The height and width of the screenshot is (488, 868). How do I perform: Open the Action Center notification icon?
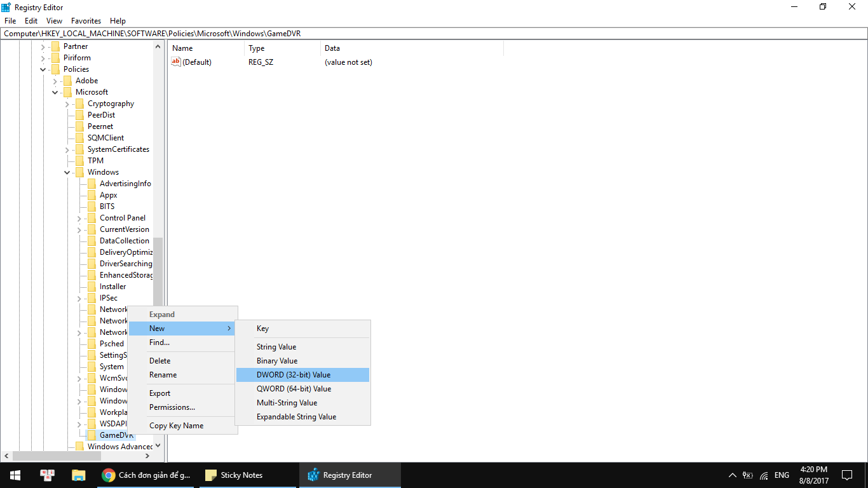(846, 475)
